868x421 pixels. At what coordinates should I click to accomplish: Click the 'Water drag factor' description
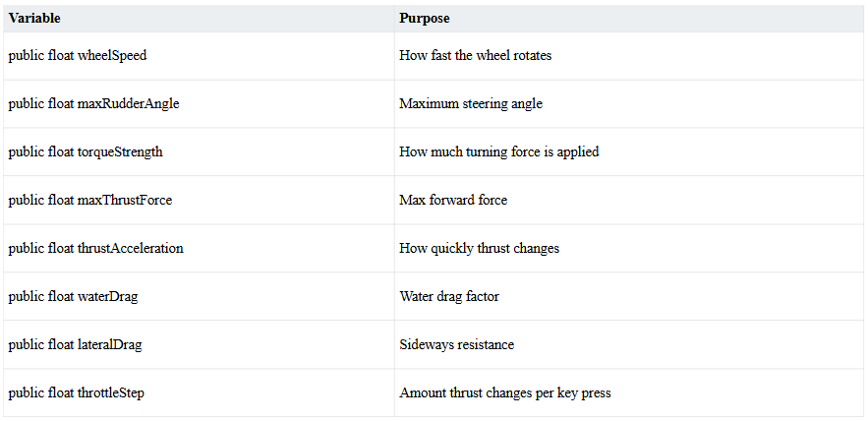(450, 297)
